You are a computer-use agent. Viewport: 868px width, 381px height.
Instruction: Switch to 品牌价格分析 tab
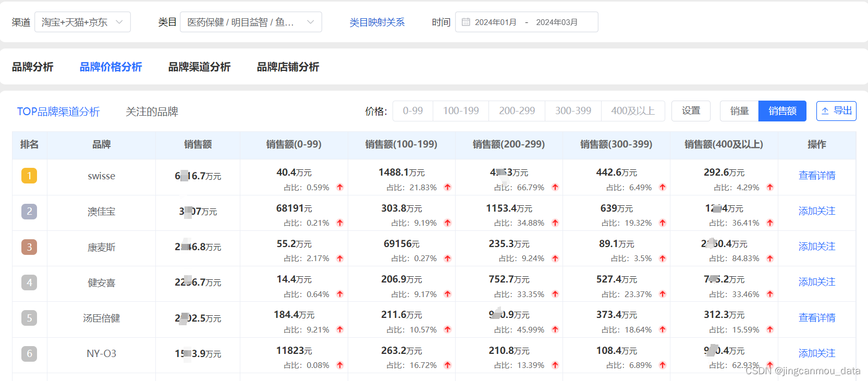pyautogui.click(x=111, y=67)
